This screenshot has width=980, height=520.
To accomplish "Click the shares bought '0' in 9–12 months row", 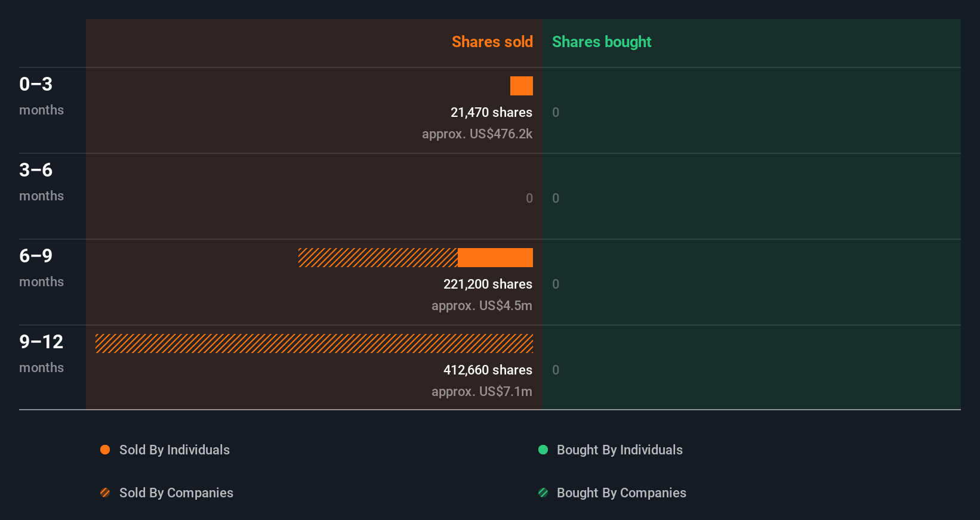I will (556, 370).
